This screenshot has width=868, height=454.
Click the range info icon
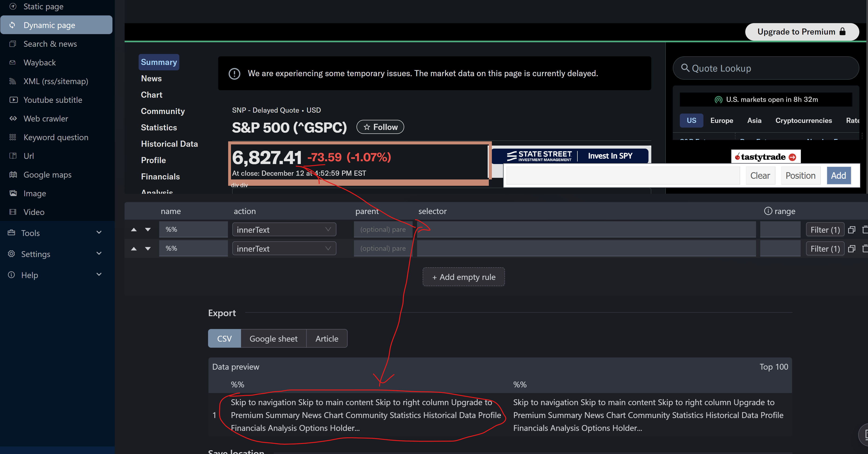tap(768, 211)
